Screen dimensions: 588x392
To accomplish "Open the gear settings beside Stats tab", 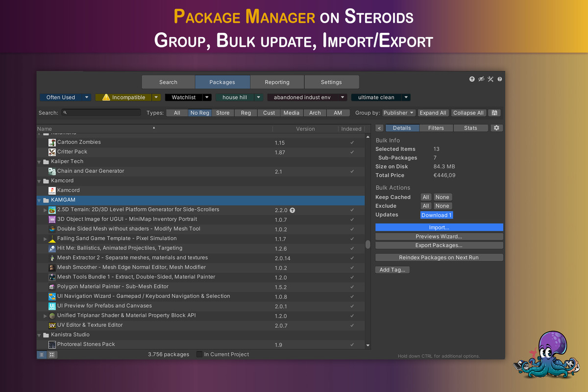I will [496, 128].
